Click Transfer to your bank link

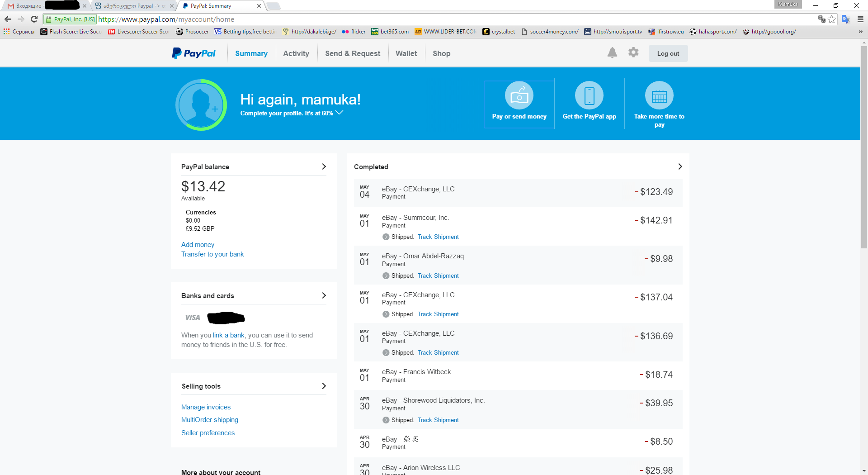pyautogui.click(x=212, y=254)
